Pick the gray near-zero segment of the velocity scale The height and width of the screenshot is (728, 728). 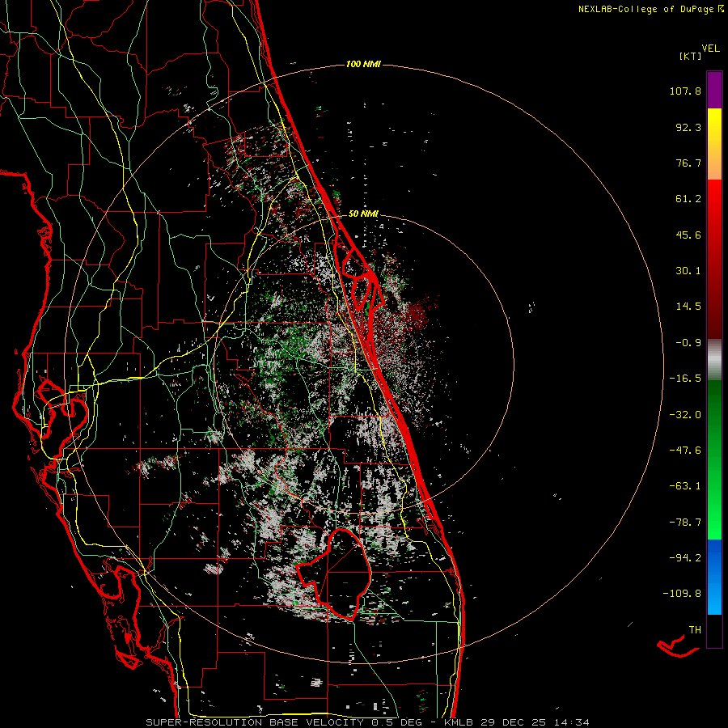click(x=714, y=360)
